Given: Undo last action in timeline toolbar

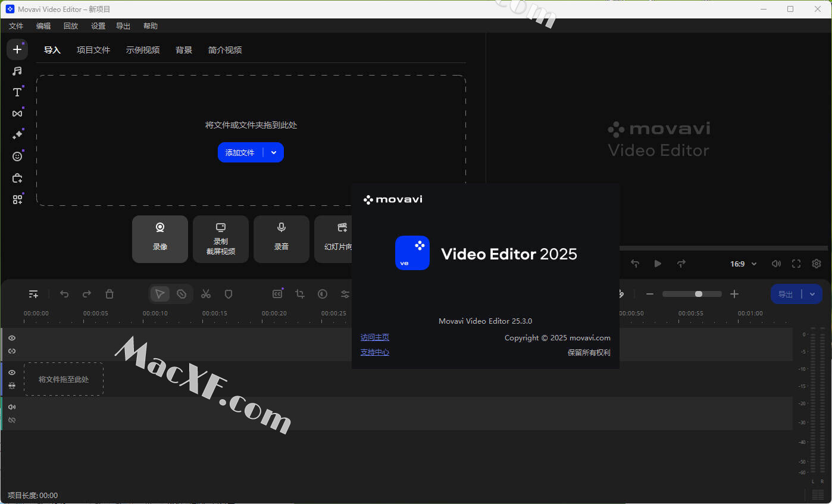Looking at the screenshot, I should (x=64, y=294).
